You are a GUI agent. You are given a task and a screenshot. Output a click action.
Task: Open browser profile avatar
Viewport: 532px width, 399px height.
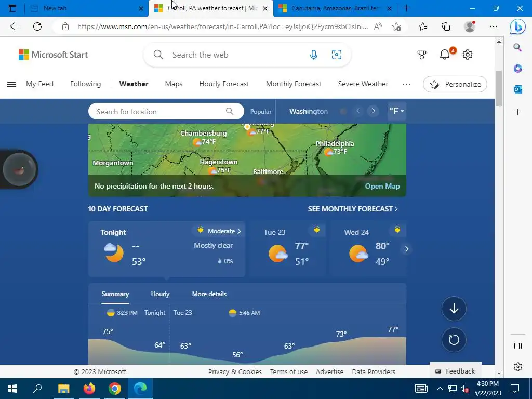(470, 26)
